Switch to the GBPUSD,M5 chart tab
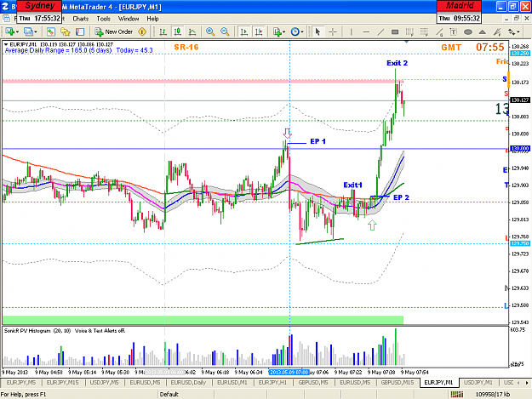532x399 pixels. pyautogui.click(x=313, y=382)
